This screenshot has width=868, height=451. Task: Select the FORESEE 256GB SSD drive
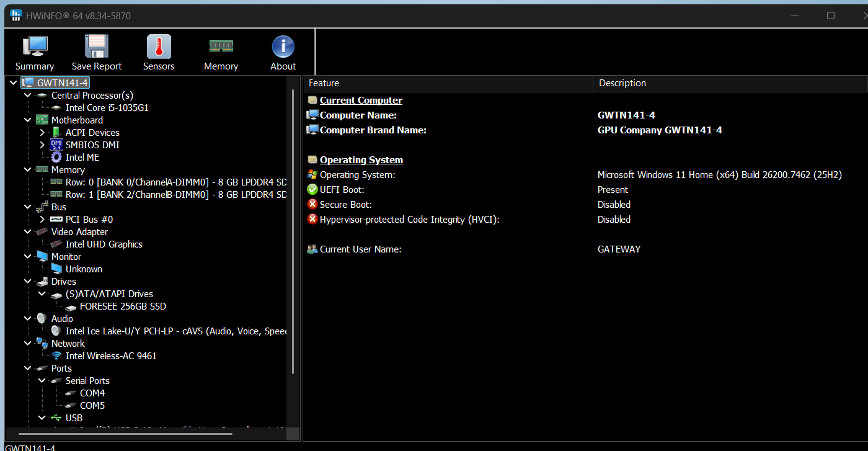click(x=123, y=306)
